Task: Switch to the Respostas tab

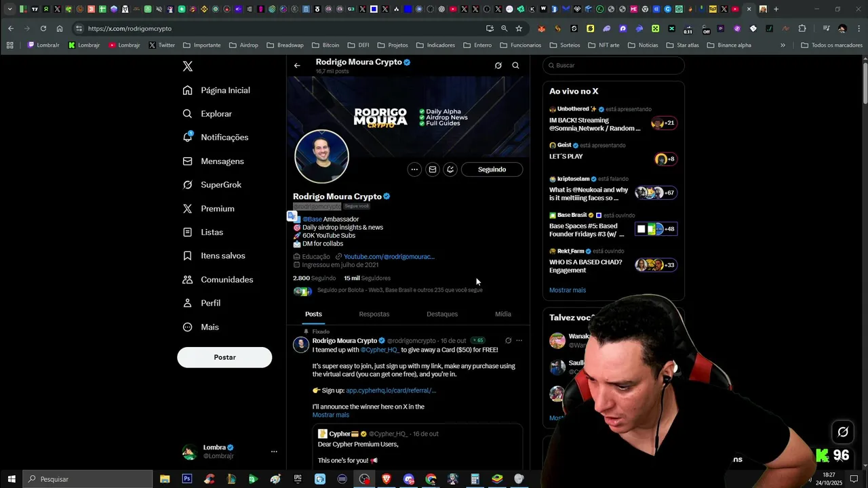Action: pos(374,314)
